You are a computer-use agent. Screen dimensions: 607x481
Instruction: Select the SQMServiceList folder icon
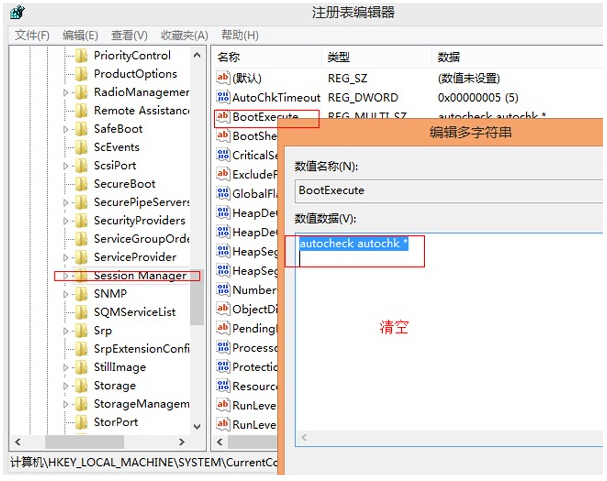click(81, 312)
